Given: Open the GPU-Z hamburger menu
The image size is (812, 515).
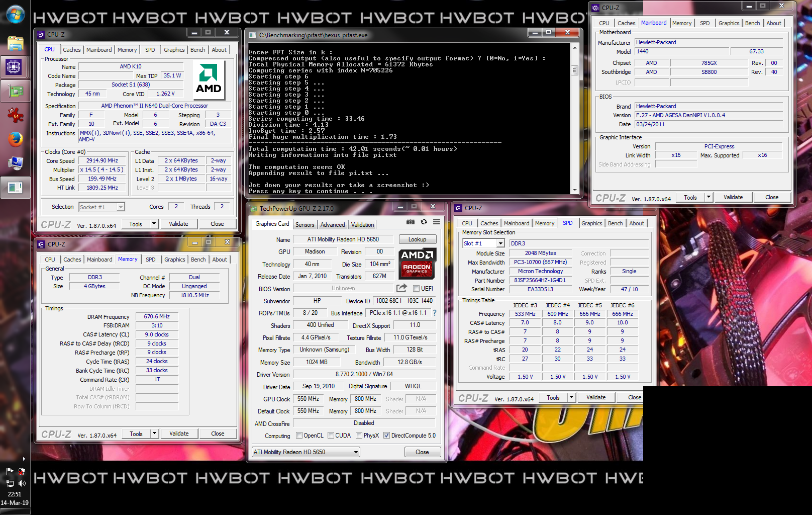Looking at the screenshot, I should point(437,222).
